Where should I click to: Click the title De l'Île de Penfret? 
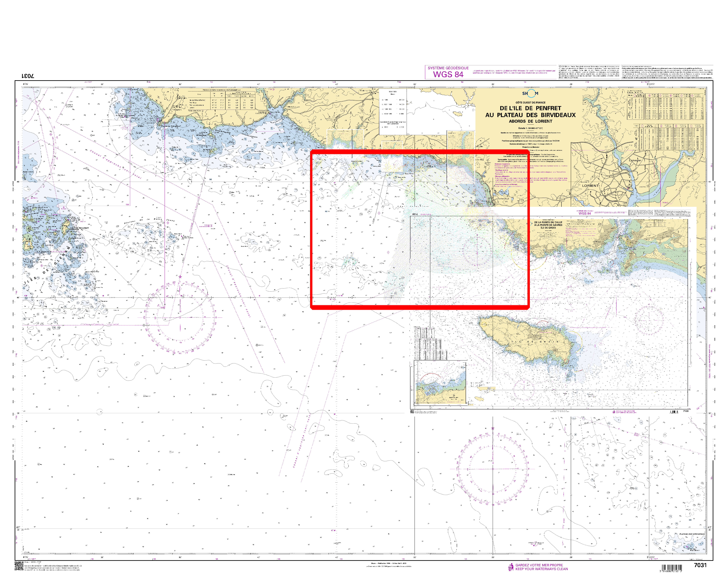click(x=530, y=108)
